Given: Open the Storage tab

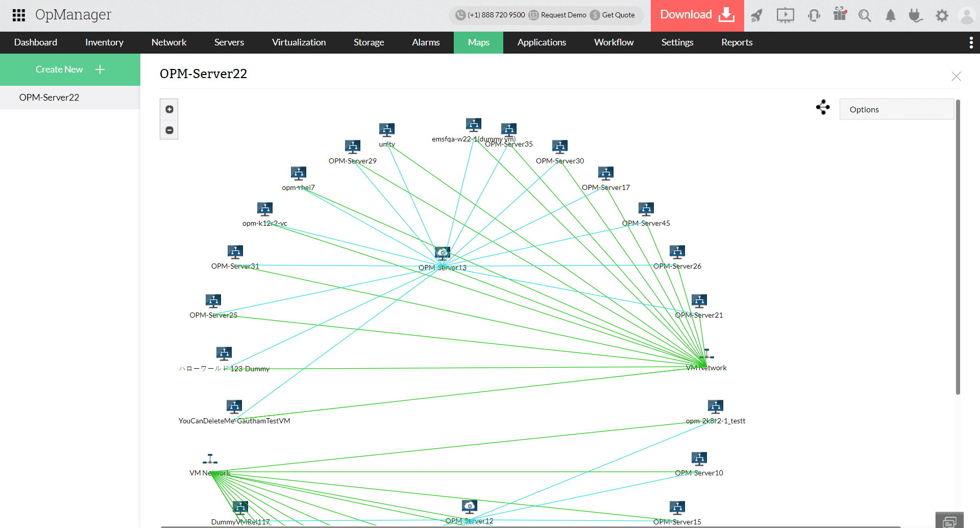Looking at the screenshot, I should click(369, 42).
